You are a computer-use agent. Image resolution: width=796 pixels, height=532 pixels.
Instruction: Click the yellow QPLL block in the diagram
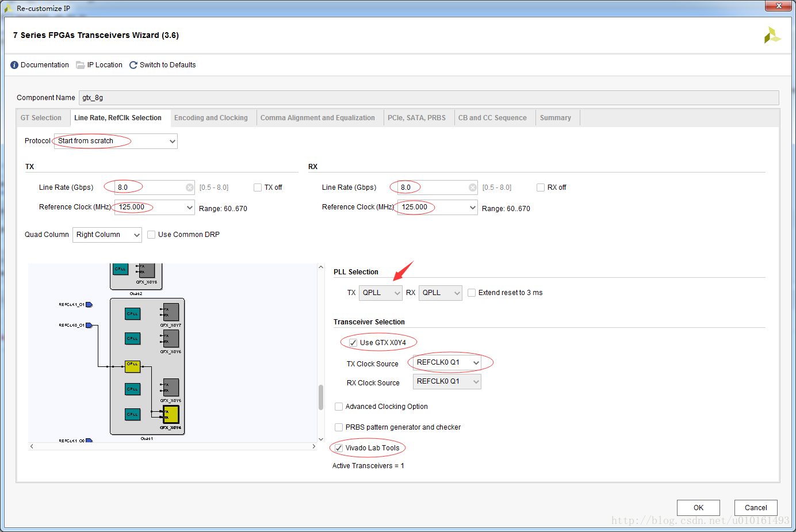pos(133,366)
